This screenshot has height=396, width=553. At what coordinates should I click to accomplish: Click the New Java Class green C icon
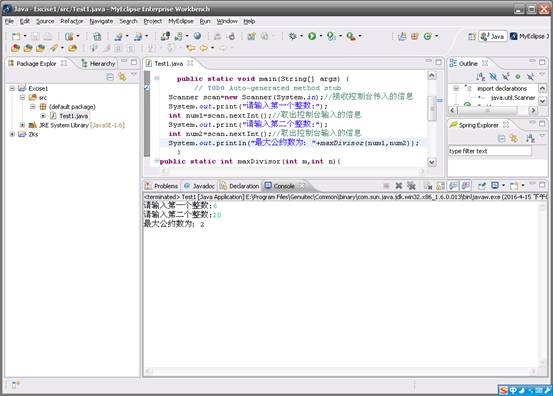click(x=427, y=36)
